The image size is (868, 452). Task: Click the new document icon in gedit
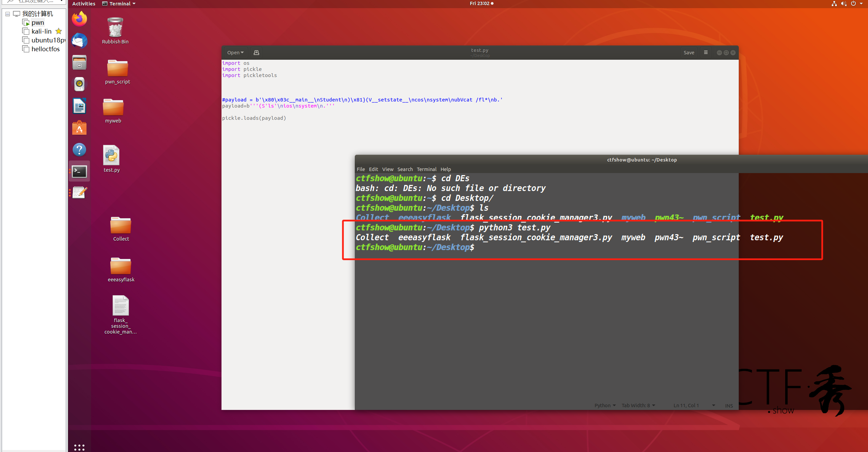(x=256, y=53)
